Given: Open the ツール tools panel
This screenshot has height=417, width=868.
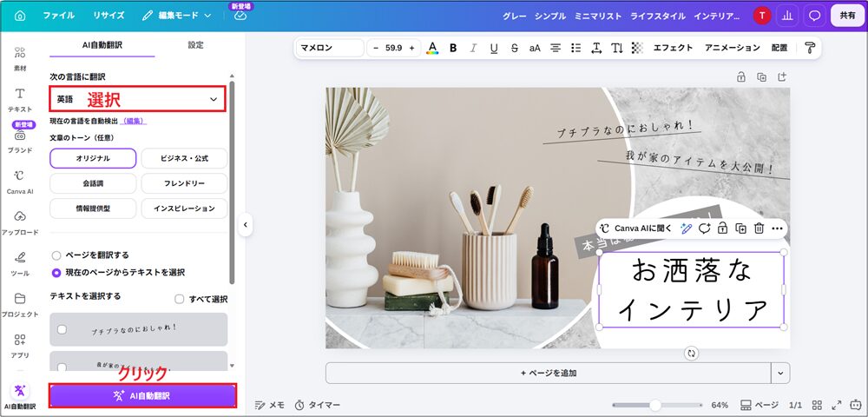Looking at the screenshot, I should [x=20, y=263].
